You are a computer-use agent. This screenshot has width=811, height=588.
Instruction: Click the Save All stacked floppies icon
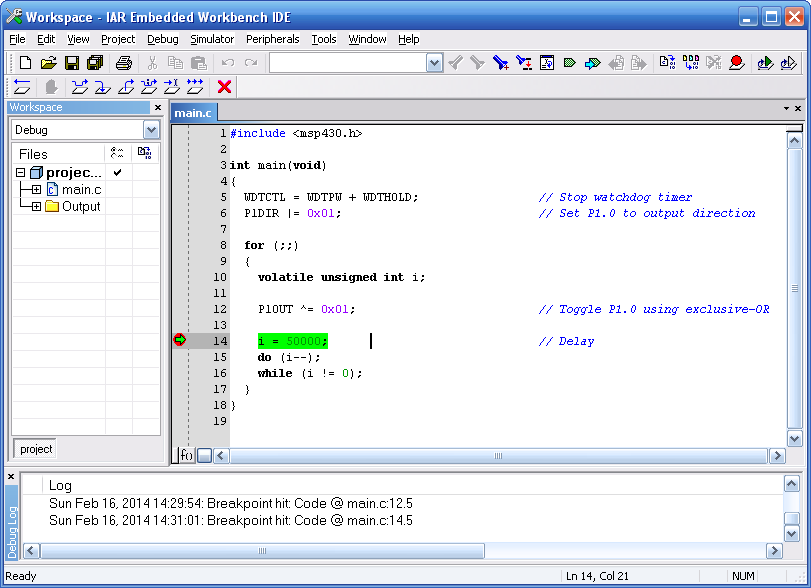pyautogui.click(x=95, y=63)
